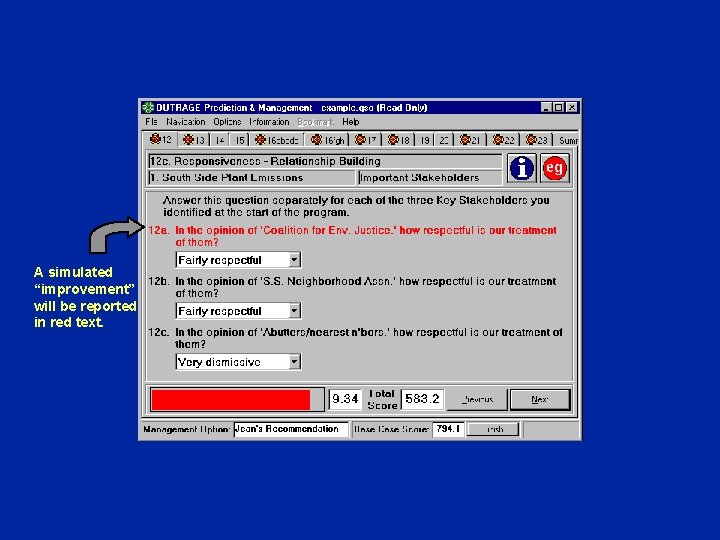The image size is (720, 540).
Task: Open the Help menu
Action: [350, 122]
